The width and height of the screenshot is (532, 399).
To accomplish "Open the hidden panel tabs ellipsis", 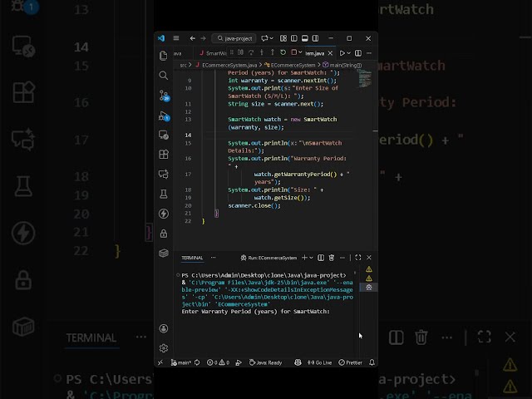I will point(213,258).
